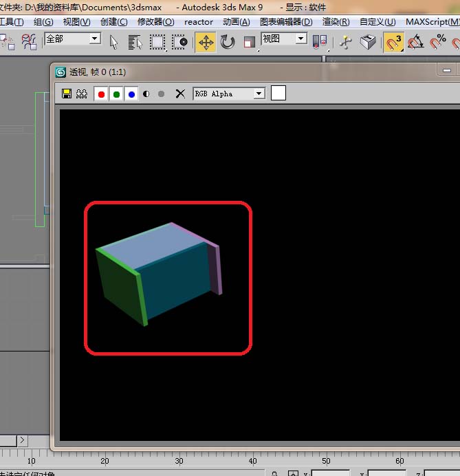460x476 pixels.
Task: Toggle the blue channel display
Action: point(131,94)
